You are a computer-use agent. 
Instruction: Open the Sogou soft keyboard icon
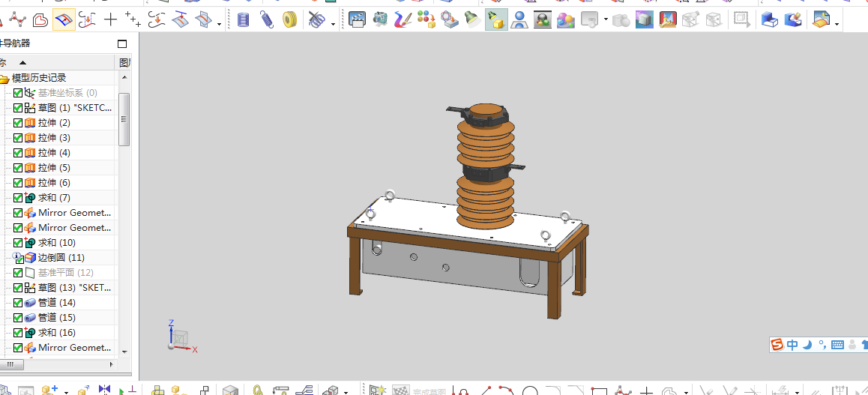(837, 345)
